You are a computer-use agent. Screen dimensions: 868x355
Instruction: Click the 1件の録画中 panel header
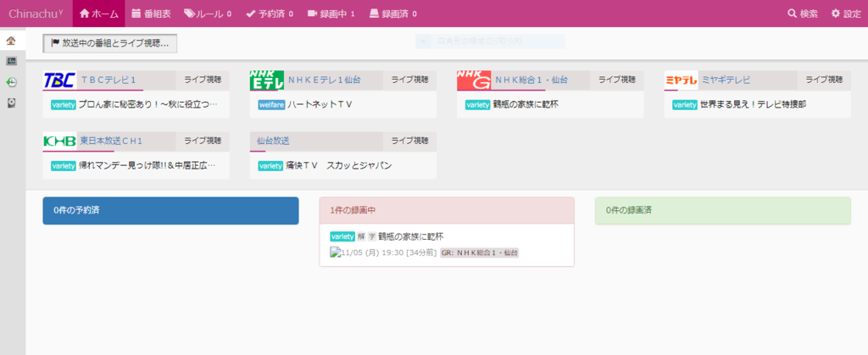(447, 211)
